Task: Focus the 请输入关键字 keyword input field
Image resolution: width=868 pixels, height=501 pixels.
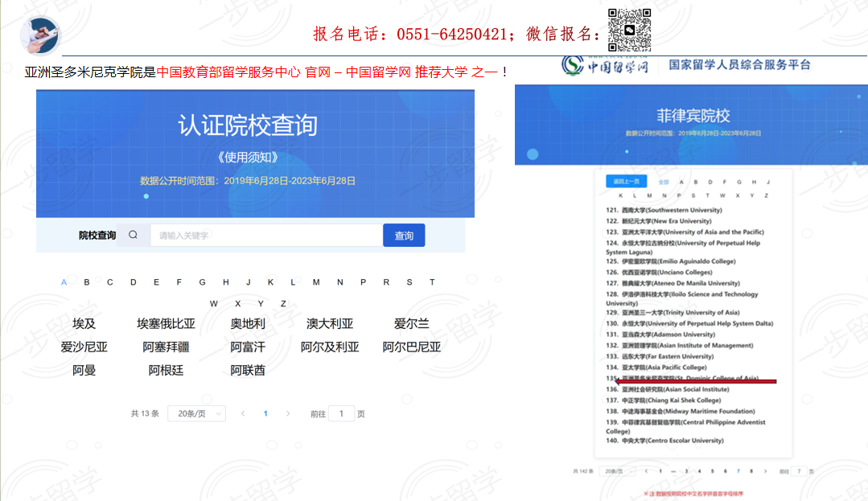Action: (266, 236)
